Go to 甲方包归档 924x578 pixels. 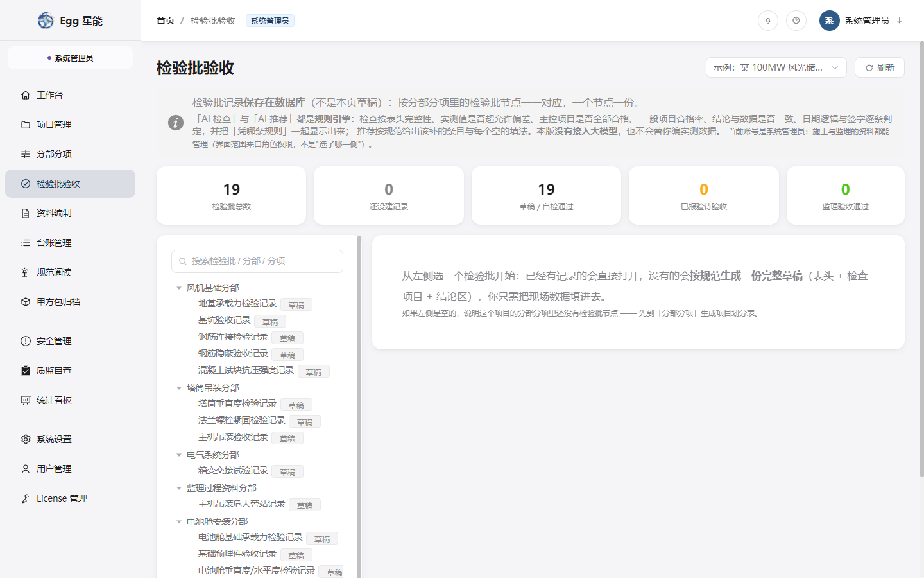tap(70, 302)
